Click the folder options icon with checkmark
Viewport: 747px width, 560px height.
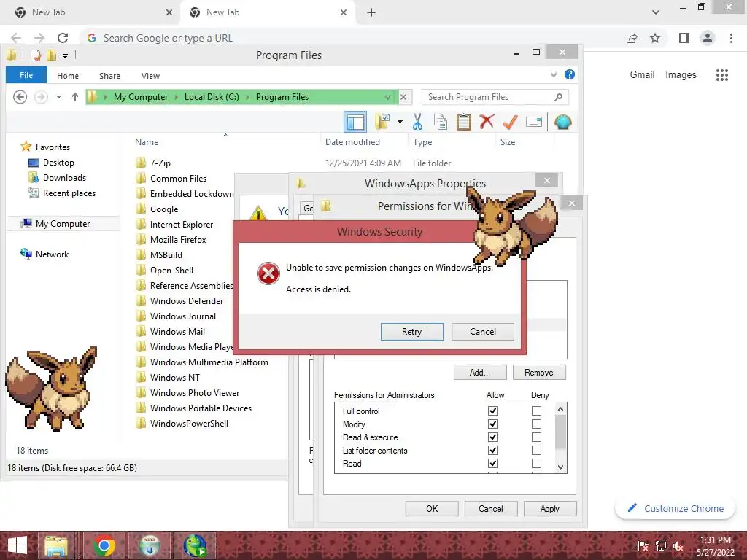coord(382,122)
